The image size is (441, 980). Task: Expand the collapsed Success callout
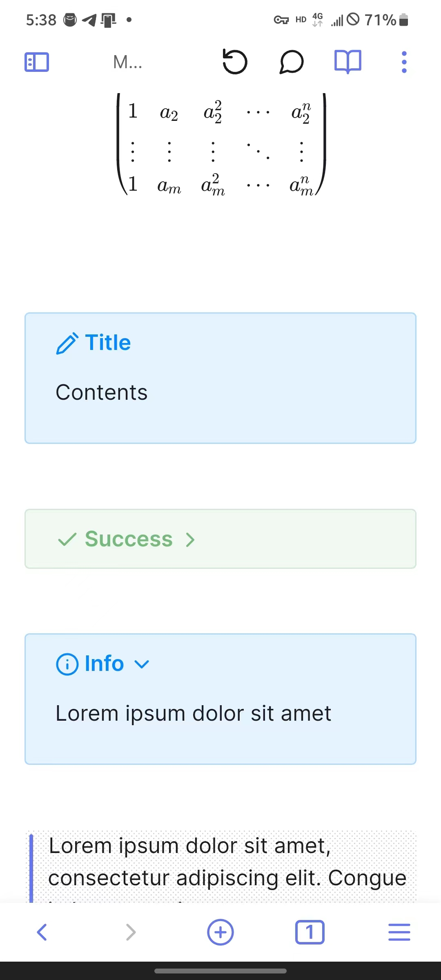(190, 540)
